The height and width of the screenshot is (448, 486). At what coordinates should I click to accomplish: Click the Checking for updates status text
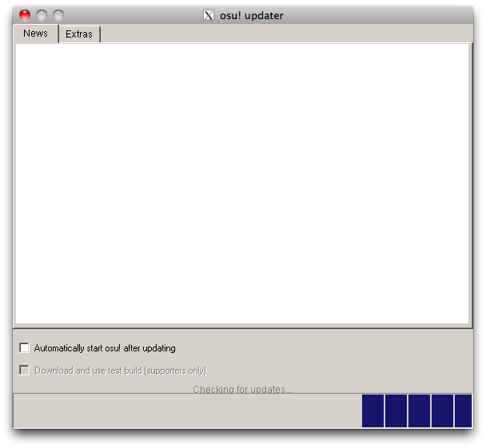point(242,389)
